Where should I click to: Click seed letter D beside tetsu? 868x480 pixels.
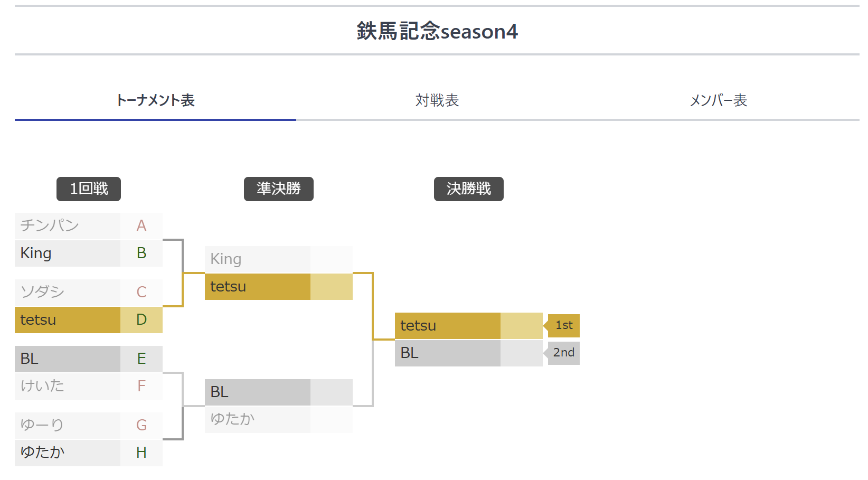point(141,320)
